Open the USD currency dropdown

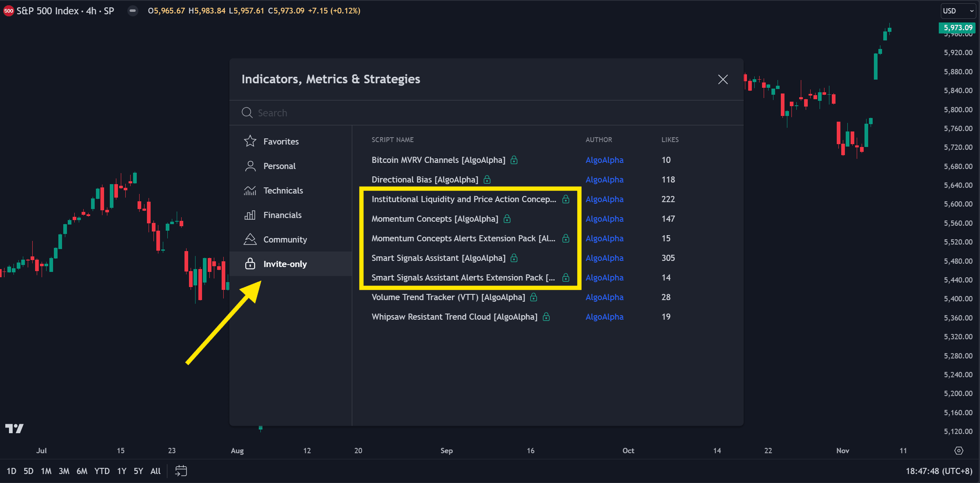tap(957, 11)
